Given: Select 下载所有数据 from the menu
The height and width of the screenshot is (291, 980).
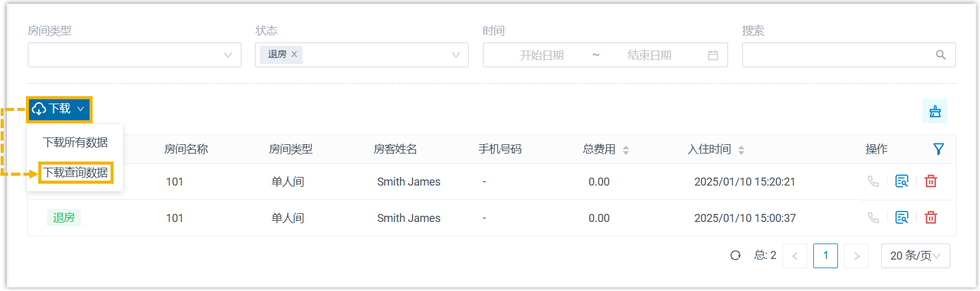Looking at the screenshot, I should [75, 142].
